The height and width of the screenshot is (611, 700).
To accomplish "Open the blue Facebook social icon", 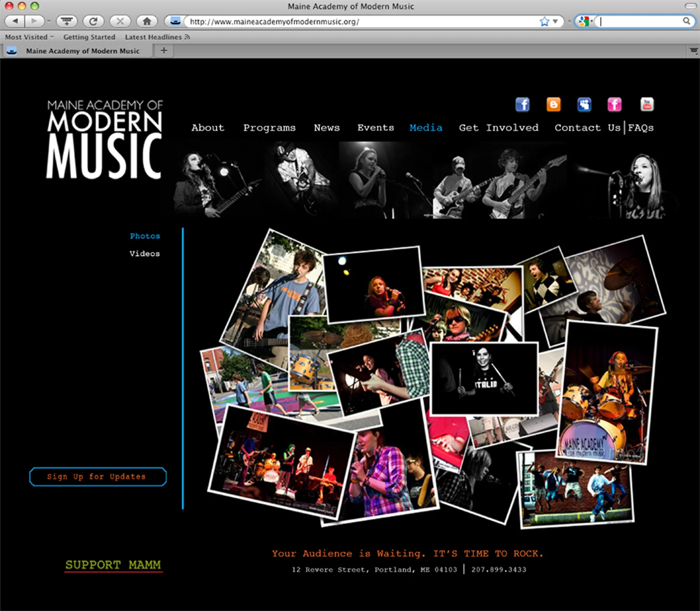I will coord(522,104).
